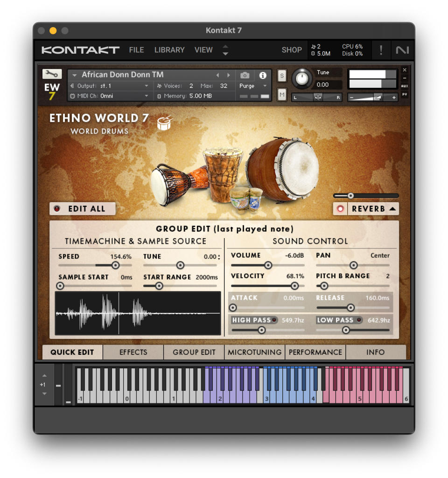Image resolution: width=448 pixels, height=478 pixels.
Task: Open the MIDI Ch Omni dropdown
Action: pos(146,96)
